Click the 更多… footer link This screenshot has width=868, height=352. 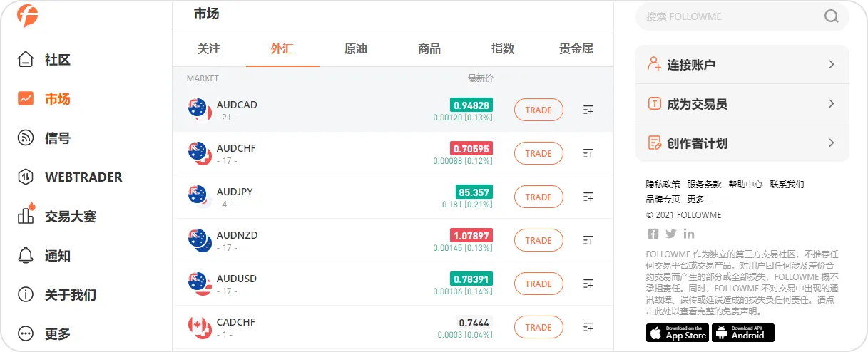(700, 199)
